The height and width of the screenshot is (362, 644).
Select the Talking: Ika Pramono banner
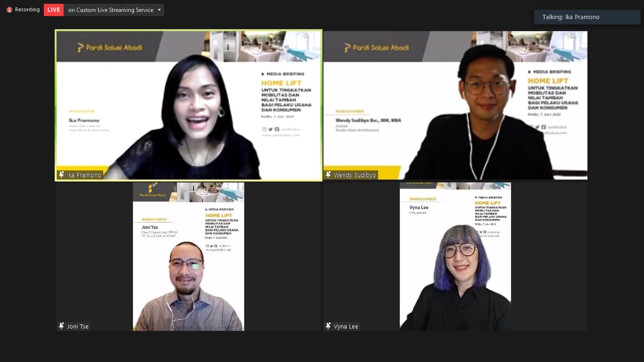[x=586, y=17]
